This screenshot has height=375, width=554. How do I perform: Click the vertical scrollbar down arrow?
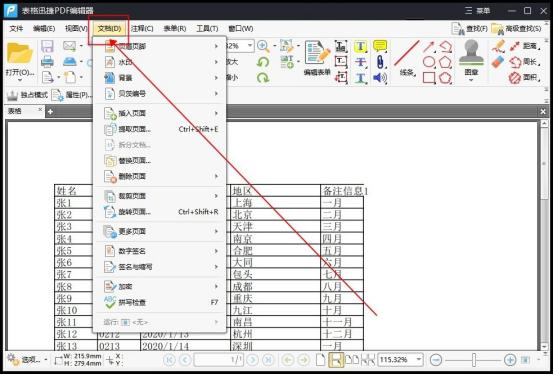click(x=544, y=347)
